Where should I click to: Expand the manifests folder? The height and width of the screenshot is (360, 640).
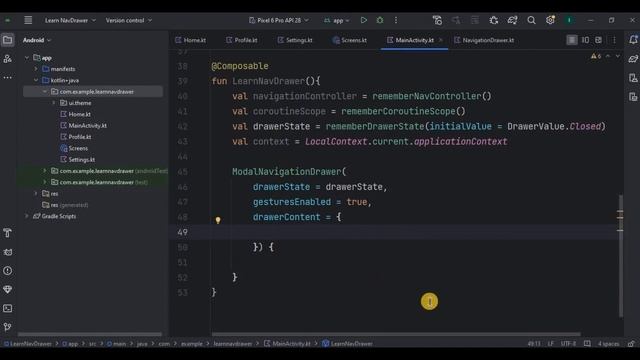coord(36,69)
